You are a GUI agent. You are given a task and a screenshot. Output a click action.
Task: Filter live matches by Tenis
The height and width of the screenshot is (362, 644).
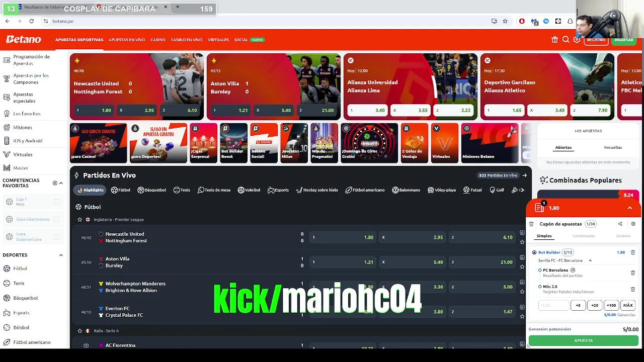tap(182, 190)
